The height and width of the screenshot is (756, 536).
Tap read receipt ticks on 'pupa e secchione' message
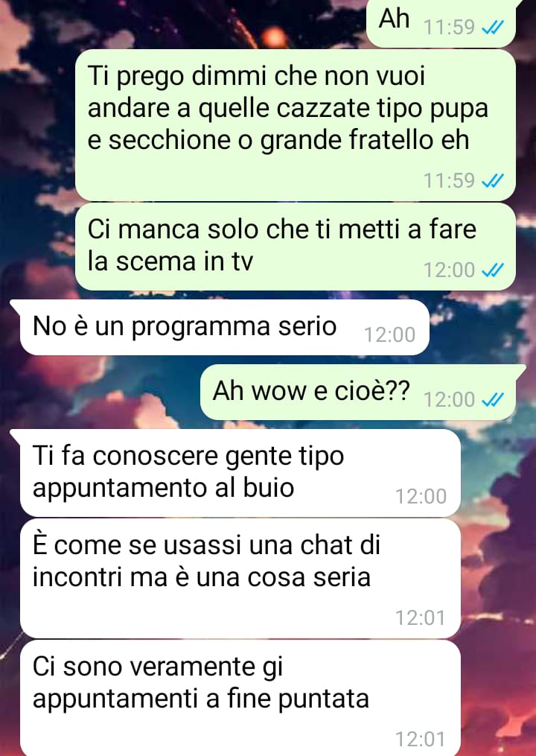pos(493,181)
